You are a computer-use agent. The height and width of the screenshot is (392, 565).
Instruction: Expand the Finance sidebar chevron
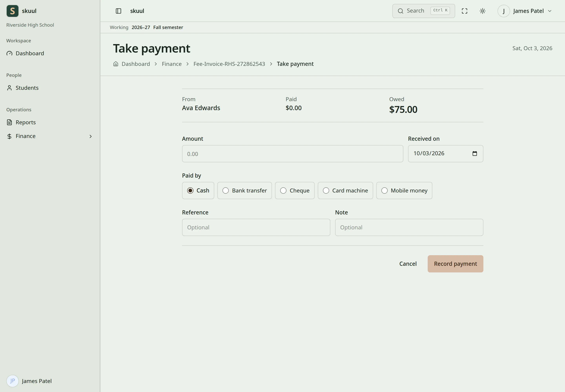91,136
